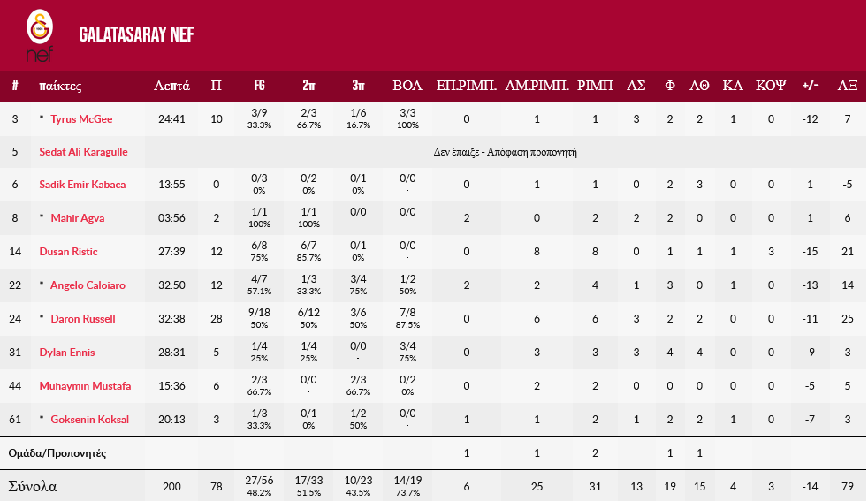The width and height of the screenshot is (868, 501).
Task: Sort by the +/- column header
Action: coord(810,87)
